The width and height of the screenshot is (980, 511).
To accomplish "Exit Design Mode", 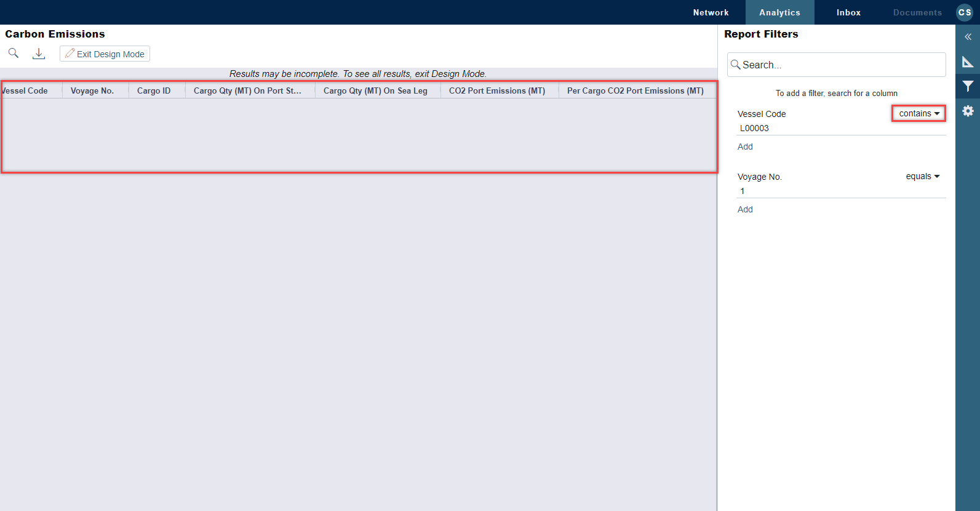I will point(105,54).
